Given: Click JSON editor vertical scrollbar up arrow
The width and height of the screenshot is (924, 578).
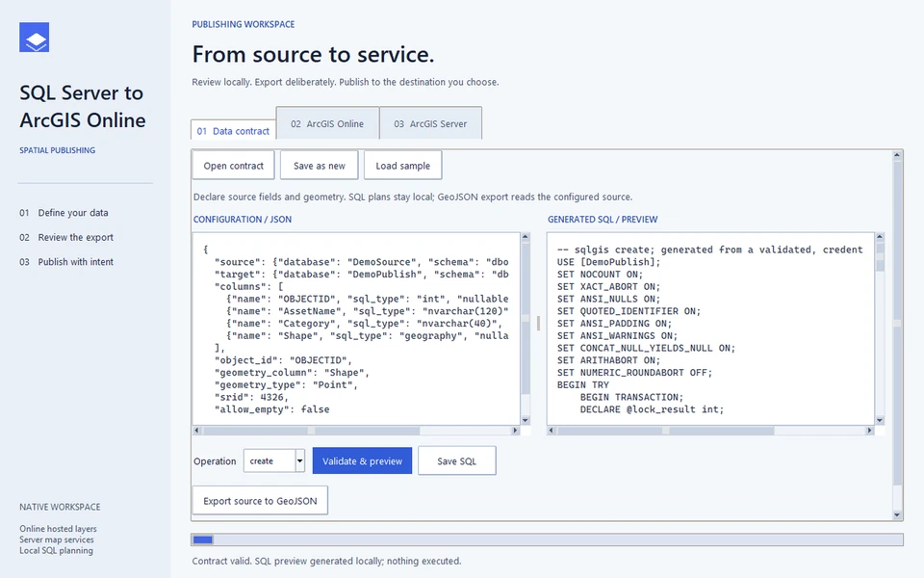Looking at the screenshot, I should pos(526,237).
